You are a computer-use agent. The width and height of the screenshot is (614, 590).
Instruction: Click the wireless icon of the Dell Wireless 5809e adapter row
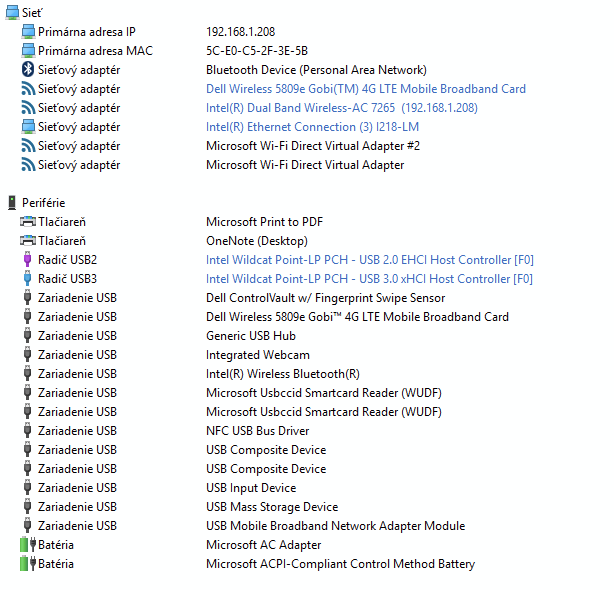click(x=28, y=89)
